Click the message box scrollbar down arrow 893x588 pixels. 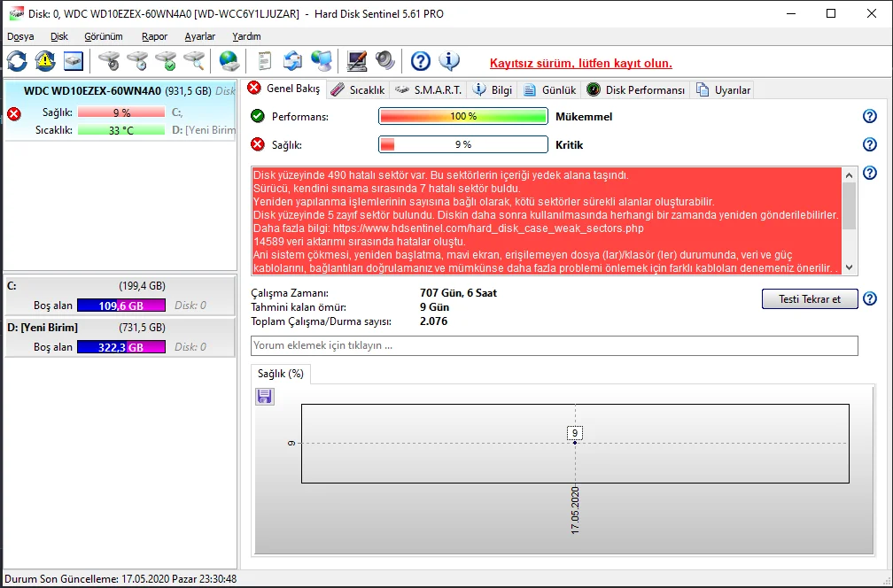click(849, 267)
